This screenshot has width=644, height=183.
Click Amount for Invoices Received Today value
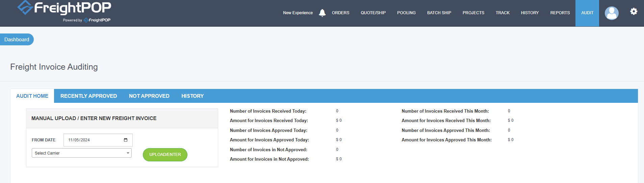[339, 120]
